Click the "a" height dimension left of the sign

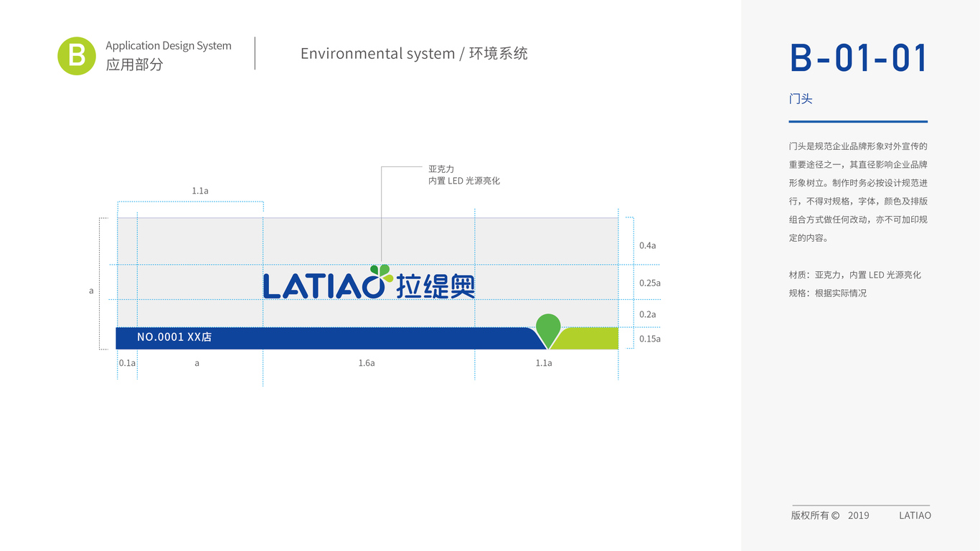91,291
